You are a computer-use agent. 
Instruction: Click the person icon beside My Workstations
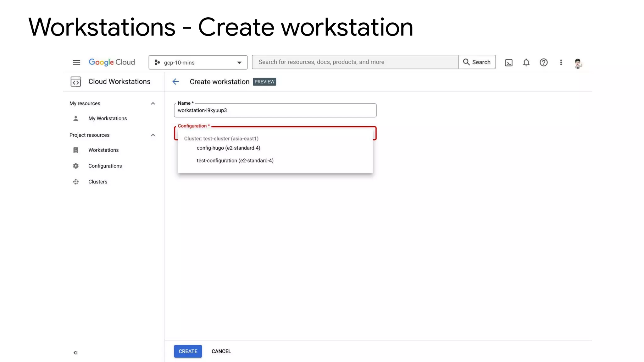[x=76, y=118]
